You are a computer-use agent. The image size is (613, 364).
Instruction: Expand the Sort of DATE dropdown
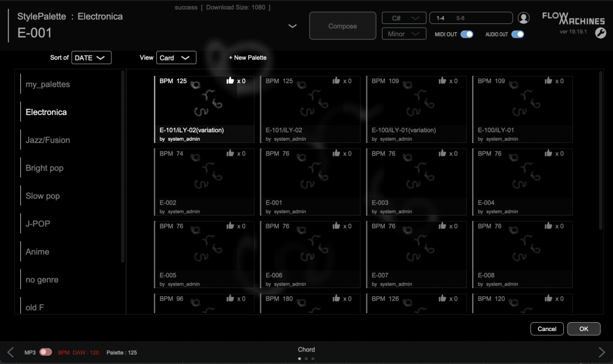click(x=92, y=57)
